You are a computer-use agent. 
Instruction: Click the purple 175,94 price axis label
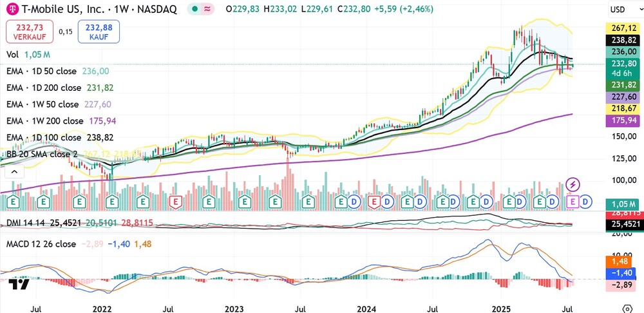point(624,121)
